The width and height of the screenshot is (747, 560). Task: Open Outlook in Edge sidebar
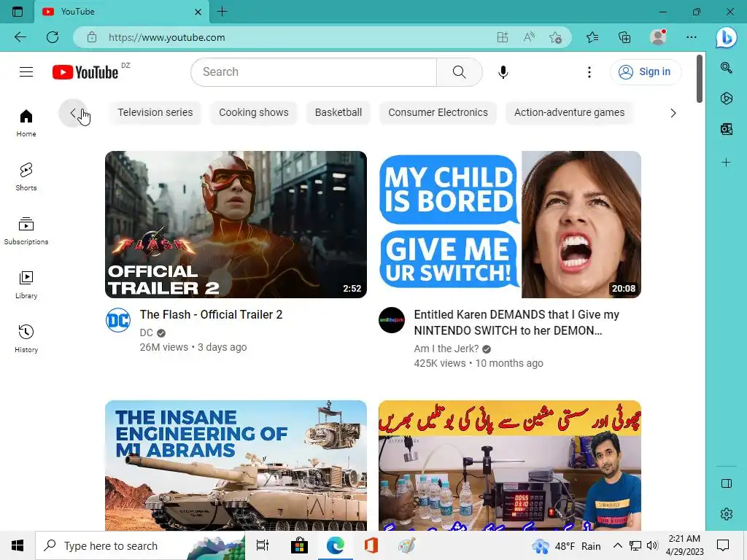726,129
